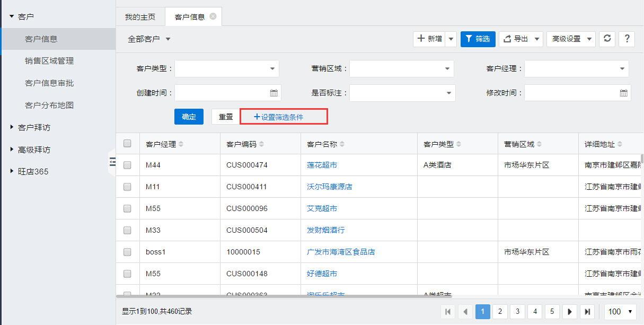Click the 确定 button
The width and height of the screenshot is (644, 325).
[189, 117]
